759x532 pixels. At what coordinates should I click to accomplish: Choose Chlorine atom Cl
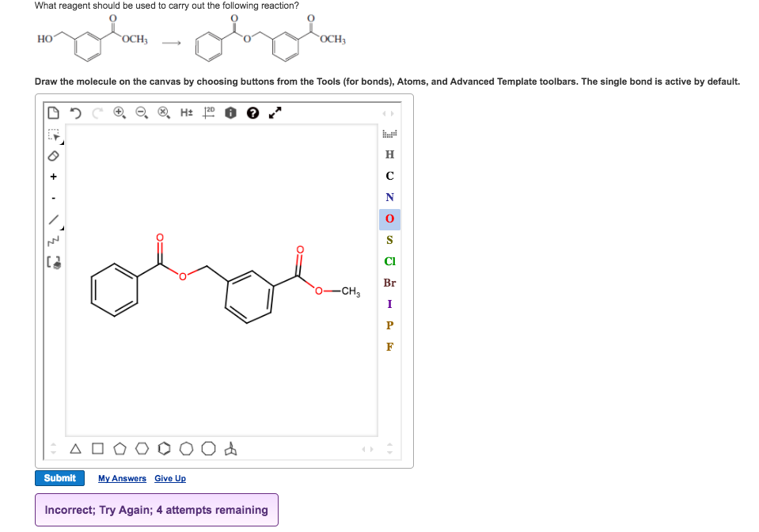coord(389,261)
